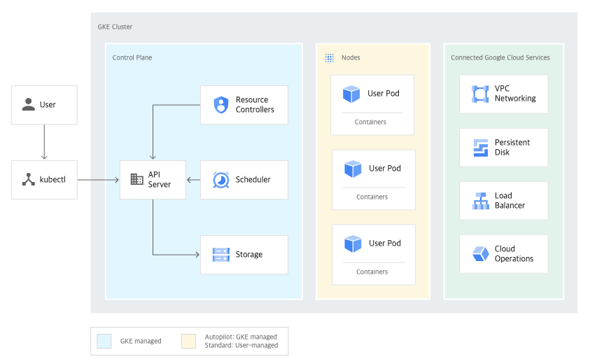Click the Persistent Disk icon
597x364 pixels.
coord(481,148)
